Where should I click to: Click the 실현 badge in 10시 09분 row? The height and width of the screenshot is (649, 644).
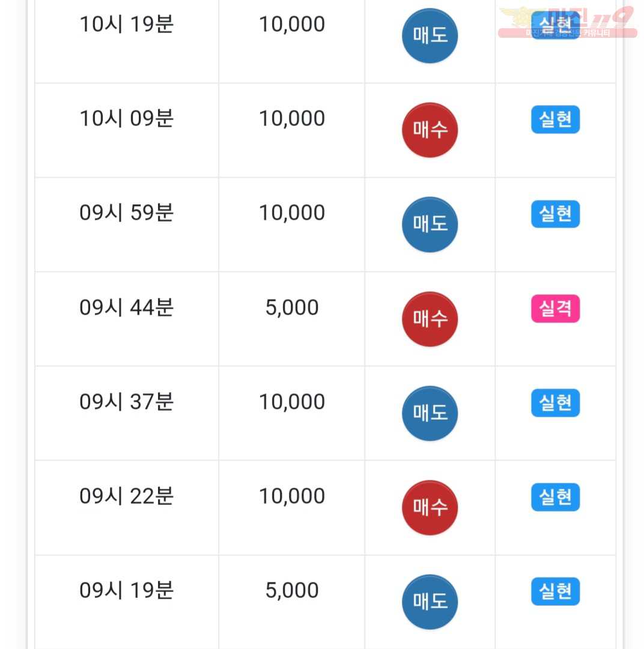(555, 119)
